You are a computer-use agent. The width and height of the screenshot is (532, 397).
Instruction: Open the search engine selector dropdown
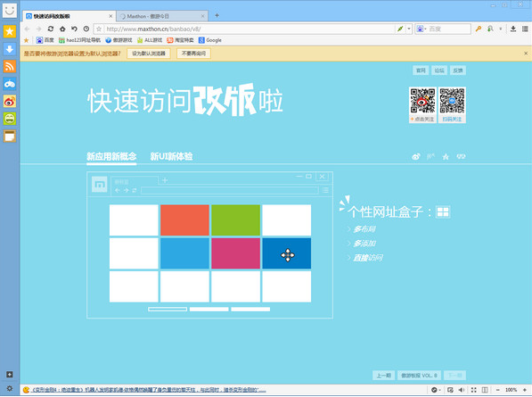422,29
